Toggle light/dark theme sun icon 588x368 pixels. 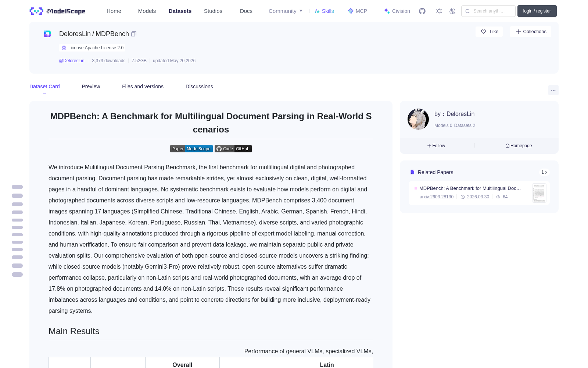tap(439, 11)
